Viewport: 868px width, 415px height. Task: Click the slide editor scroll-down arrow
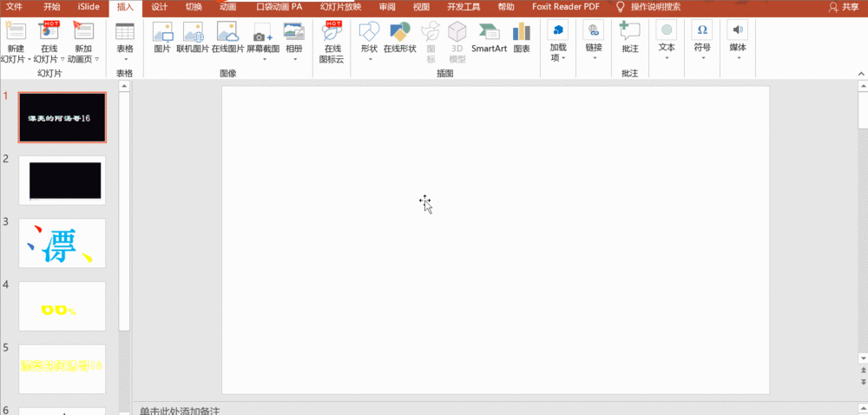click(863, 358)
